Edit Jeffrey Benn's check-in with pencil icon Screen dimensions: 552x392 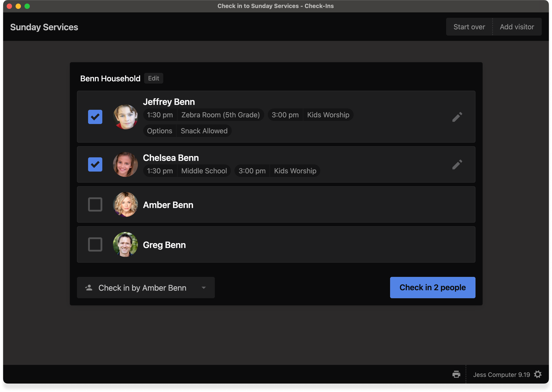[457, 117]
